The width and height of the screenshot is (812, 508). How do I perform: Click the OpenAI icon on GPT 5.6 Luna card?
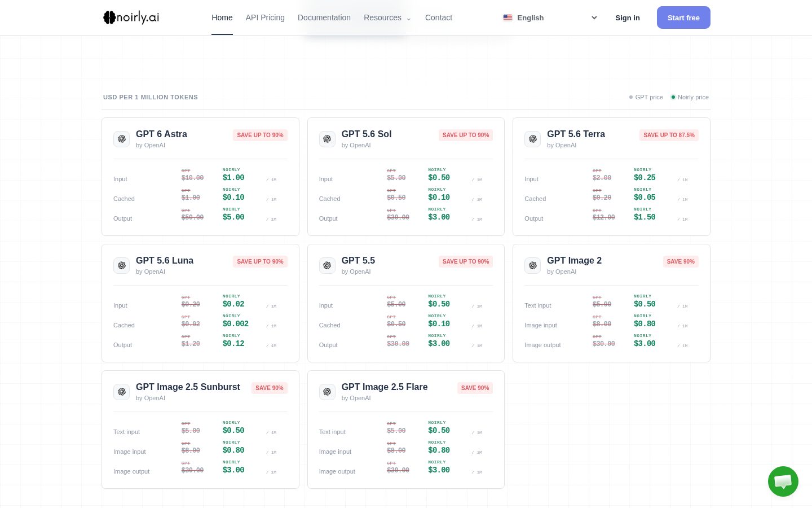click(122, 265)
